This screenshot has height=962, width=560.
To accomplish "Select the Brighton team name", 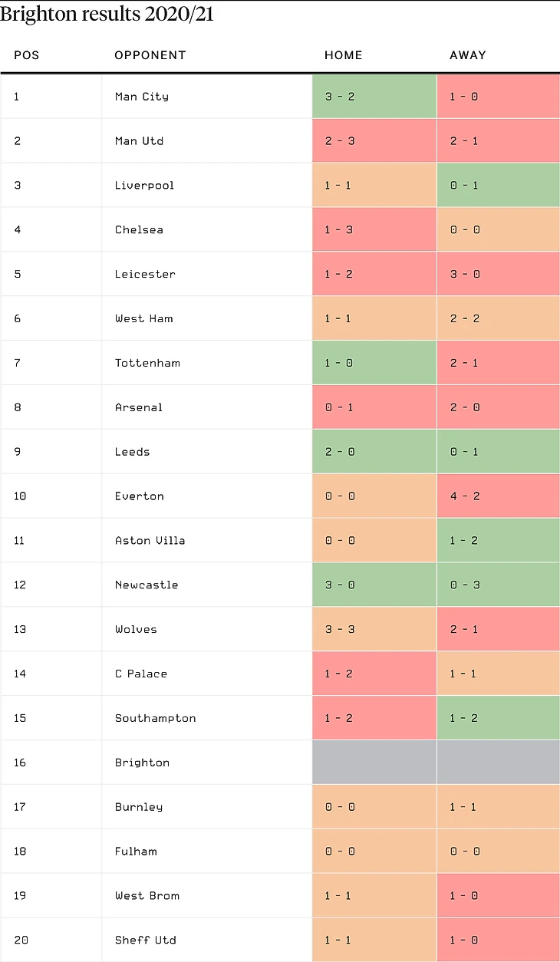I will point(142,763).
